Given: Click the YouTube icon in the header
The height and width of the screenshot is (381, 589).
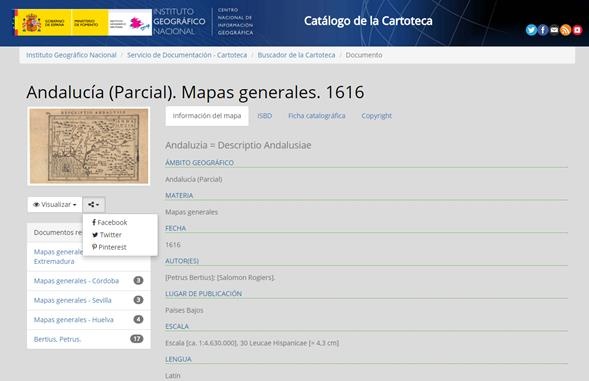Looking at the screenshot, I should (x=577, y=30).
